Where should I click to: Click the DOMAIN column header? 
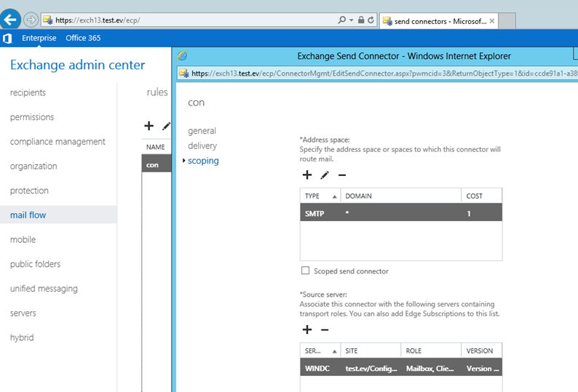pyautogui.click(x=401, y=196)
